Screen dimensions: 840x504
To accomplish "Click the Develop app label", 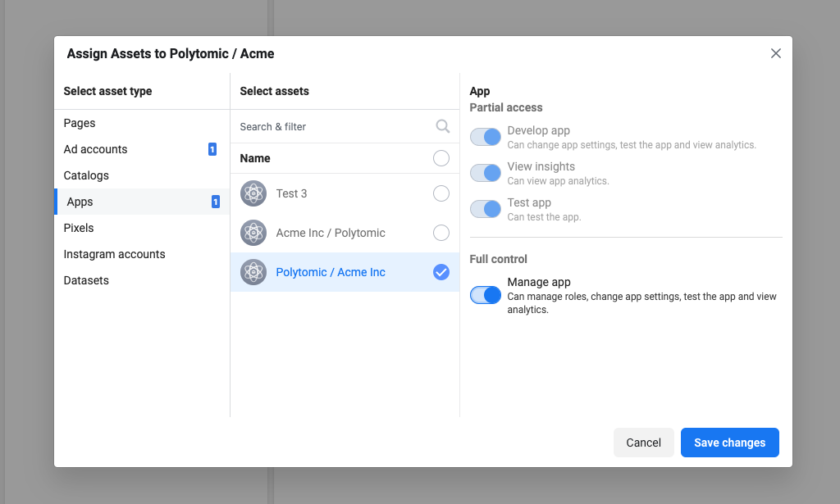I will tap(538, 130).
